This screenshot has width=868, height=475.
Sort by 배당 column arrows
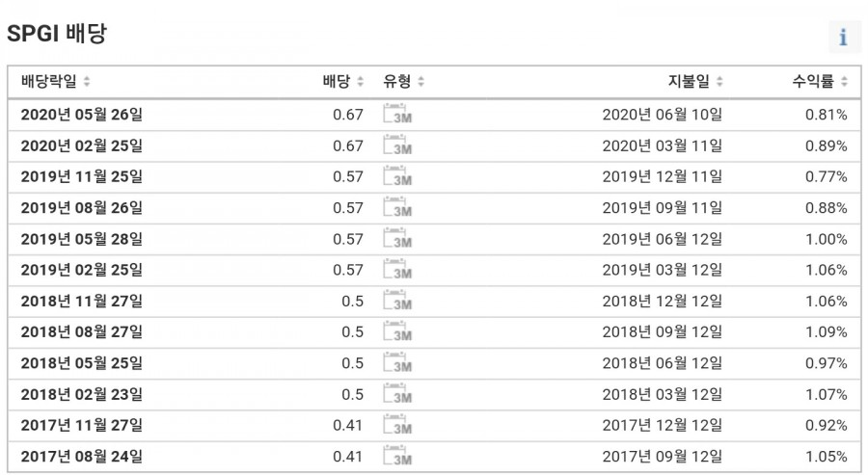[361, 81]
